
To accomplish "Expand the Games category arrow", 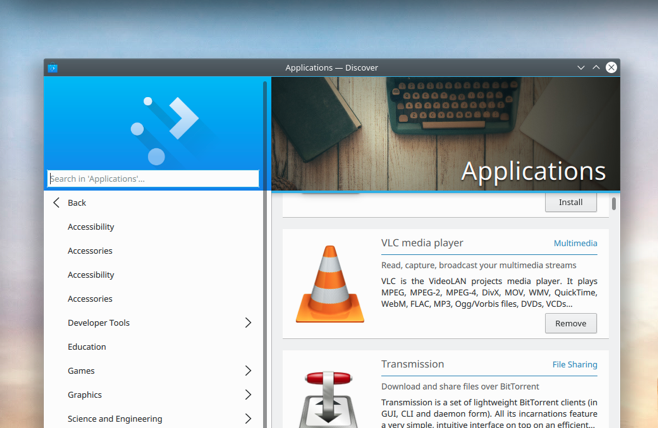I will [x=248, y=371].
